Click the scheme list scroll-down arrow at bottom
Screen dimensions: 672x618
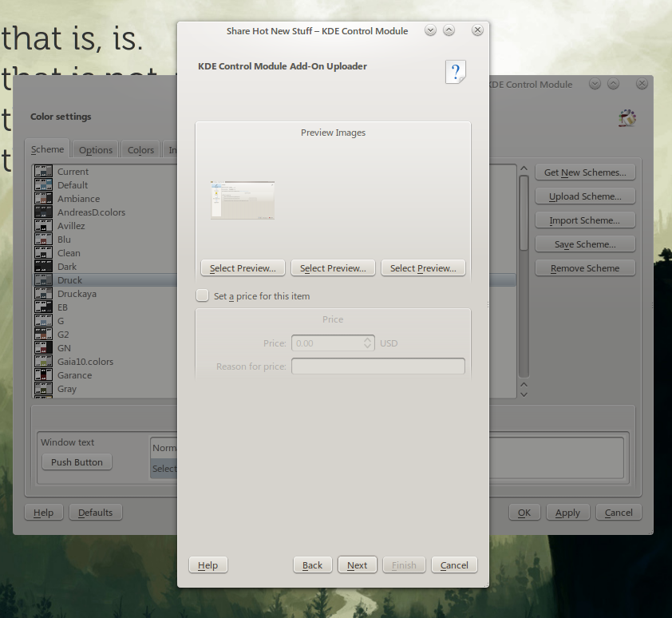click(x=524, y=394)
